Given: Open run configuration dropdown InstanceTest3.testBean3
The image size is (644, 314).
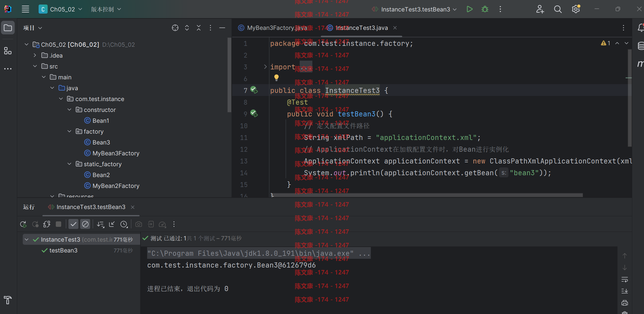Looking at the screenshot, I should 414,9.
